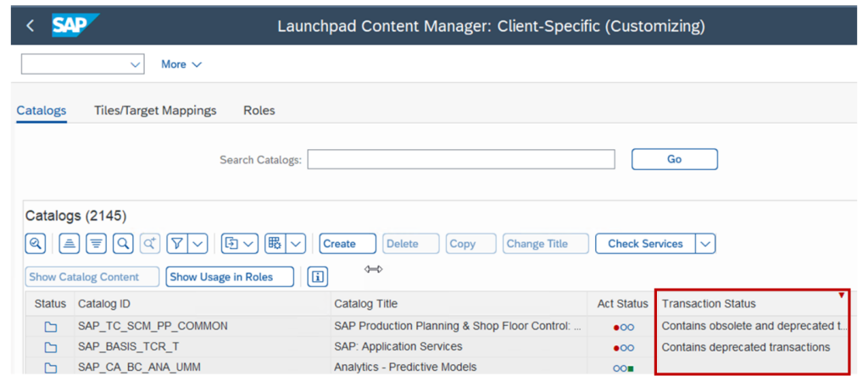Image resolution: width=868 pixels, height=381 pixels.
Task: Click the Check Services button
Action: 645,243
